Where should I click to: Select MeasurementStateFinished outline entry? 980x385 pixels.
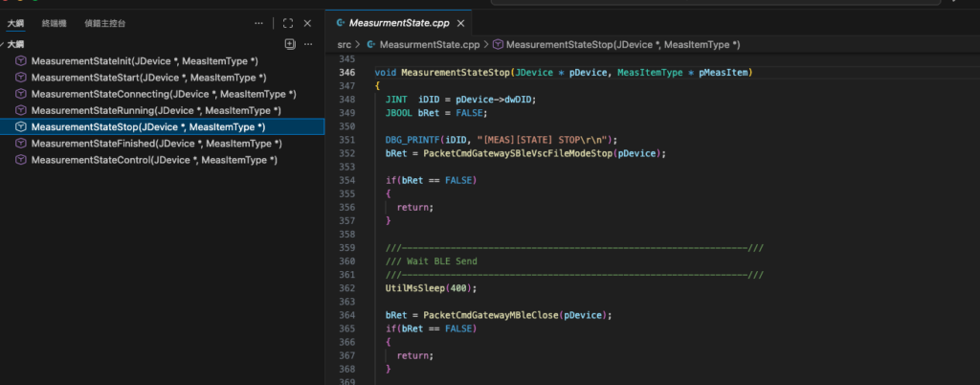pos(156,144)
